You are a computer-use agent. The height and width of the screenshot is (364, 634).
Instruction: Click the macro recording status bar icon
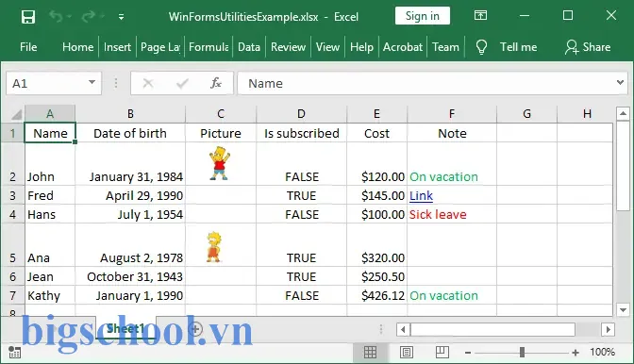click(14, 353)
